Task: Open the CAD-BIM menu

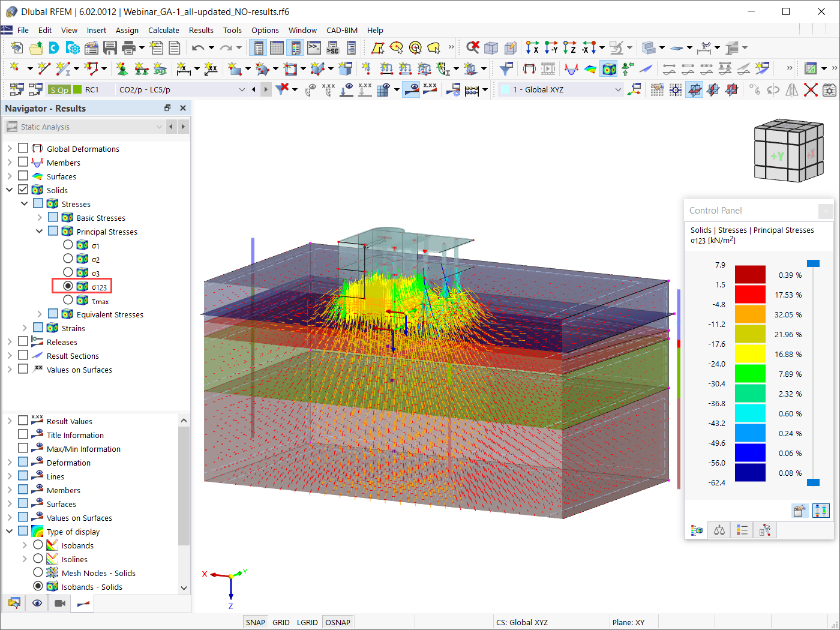Action: [342, 30]
